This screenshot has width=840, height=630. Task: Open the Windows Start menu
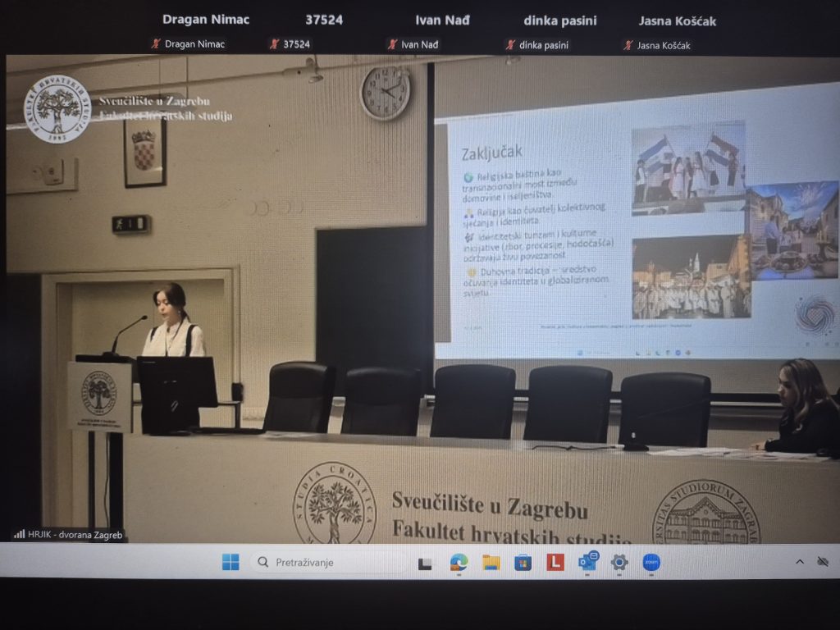point(231,562)
